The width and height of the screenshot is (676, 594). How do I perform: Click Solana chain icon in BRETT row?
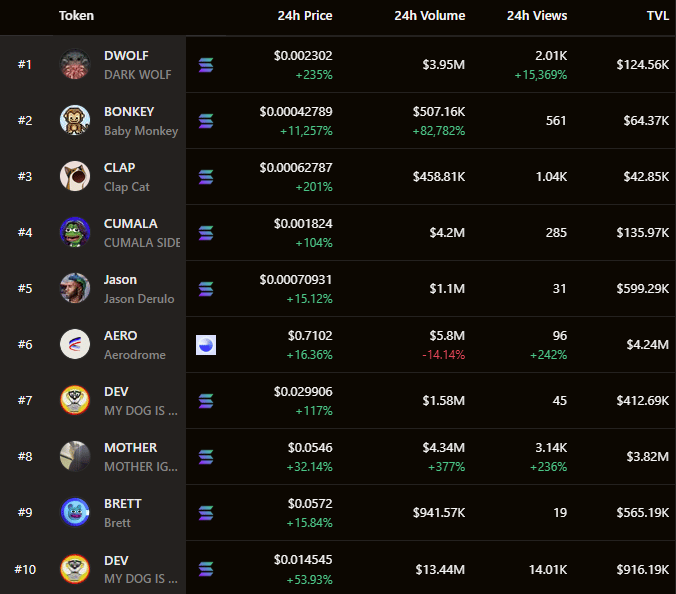206,513
